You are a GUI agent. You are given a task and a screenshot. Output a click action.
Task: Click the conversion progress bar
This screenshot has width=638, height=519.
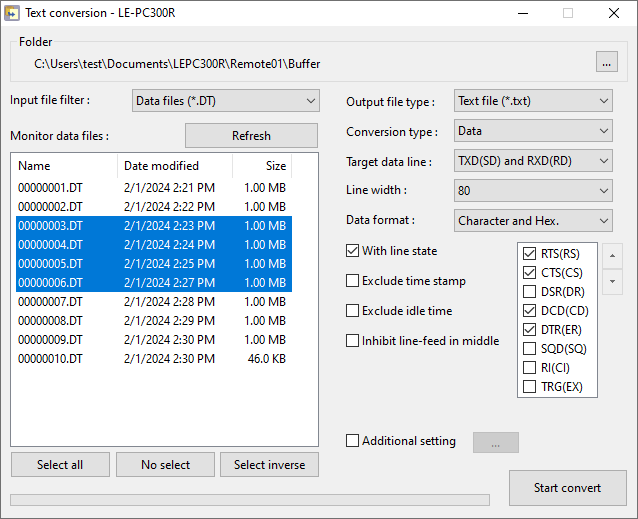[250, 500]
